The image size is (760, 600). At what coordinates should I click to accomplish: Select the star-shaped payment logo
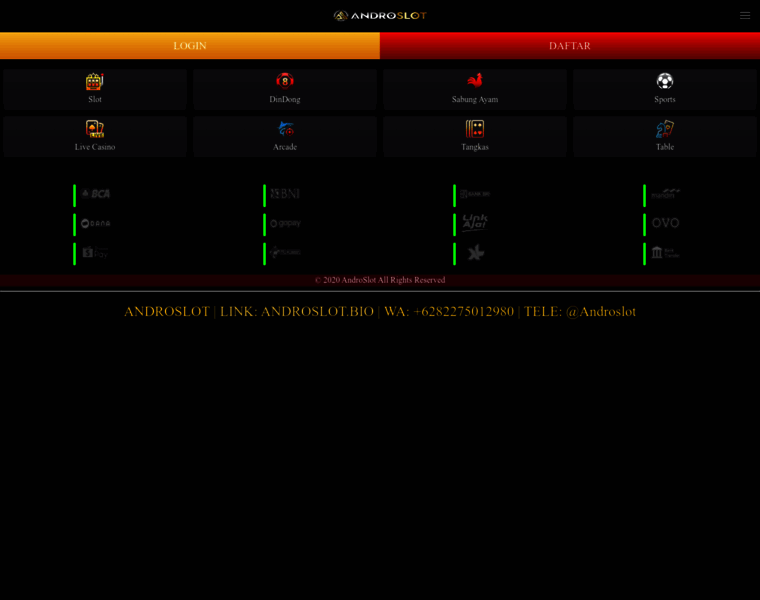point(476,253)
